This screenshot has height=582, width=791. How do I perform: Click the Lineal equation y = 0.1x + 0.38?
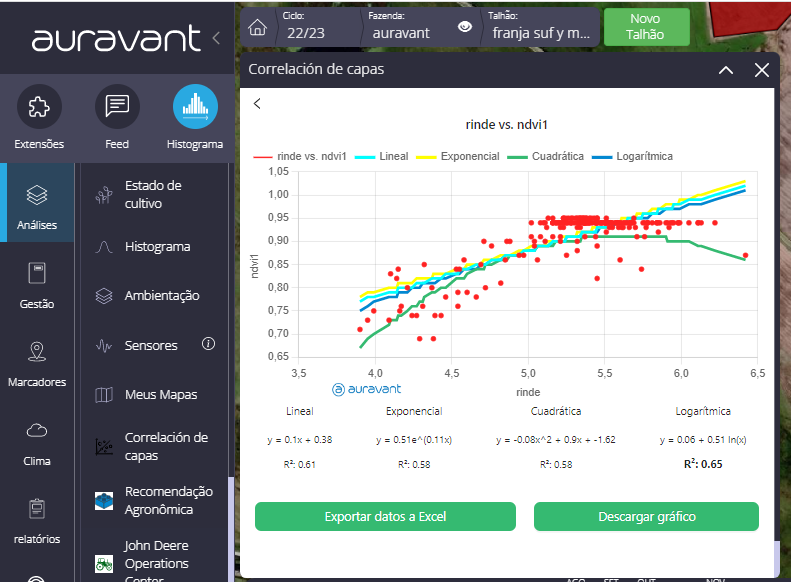coord(300,440)
